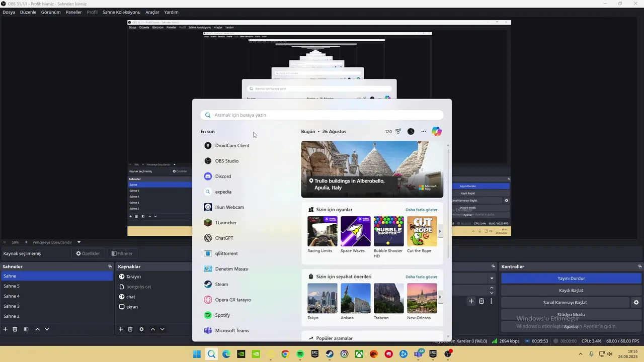This screenshot has width=644, height=362.
Task: Click Daha fazla göster for travel suggestions
Action: 421,277
